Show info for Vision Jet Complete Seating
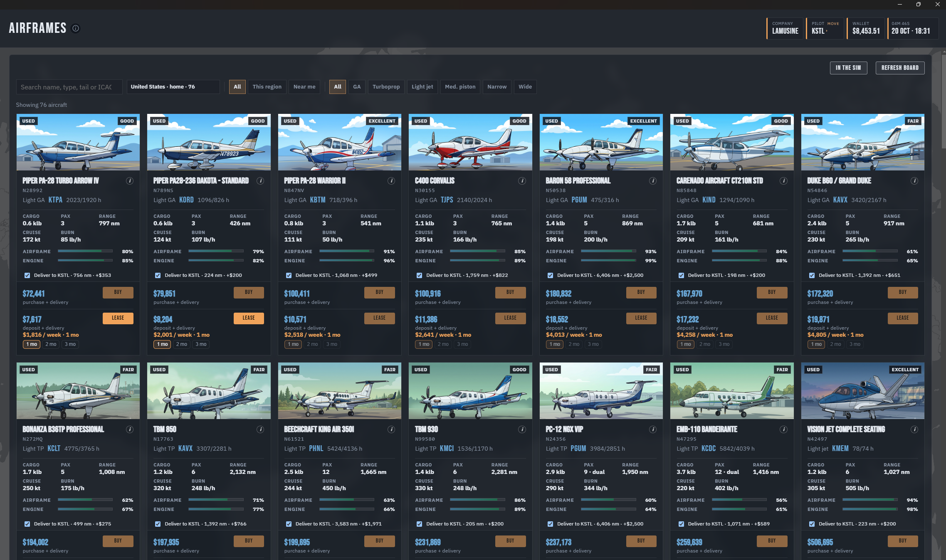This screenshot has width=946, height=560. tap(914, 429)
